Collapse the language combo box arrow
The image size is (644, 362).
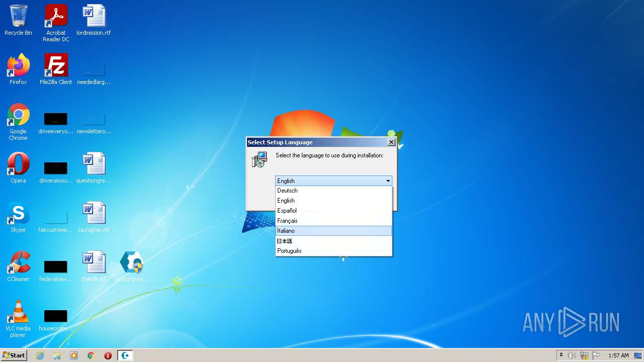[x=388, y=181]
